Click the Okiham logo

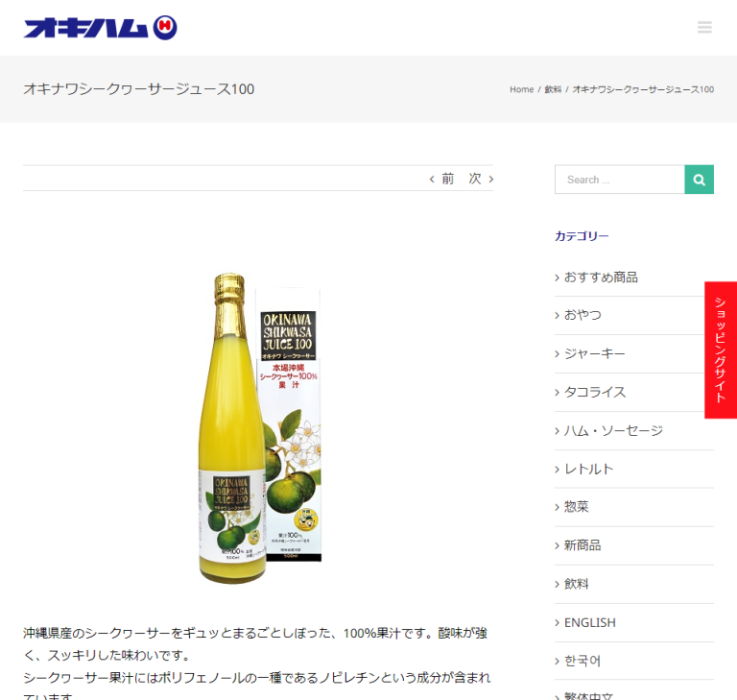pyautogui.click(x=101, y=28)
